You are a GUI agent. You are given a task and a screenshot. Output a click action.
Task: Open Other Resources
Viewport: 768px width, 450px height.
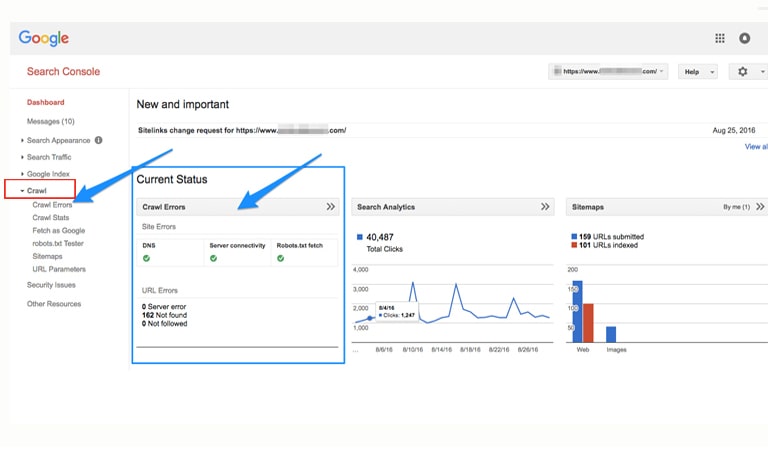pos(54,304)
